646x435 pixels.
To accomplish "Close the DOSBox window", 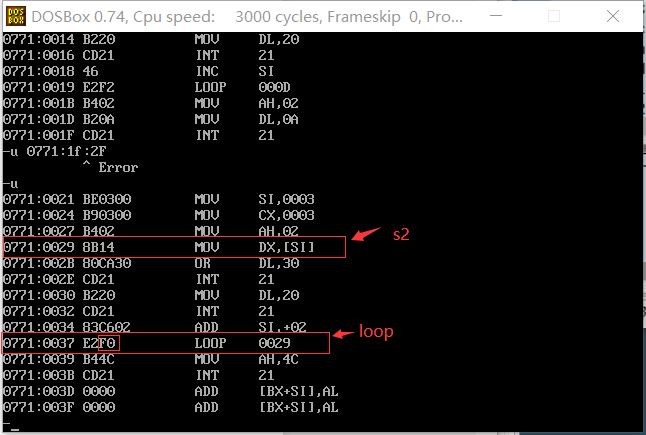I will tap(613, 16).
